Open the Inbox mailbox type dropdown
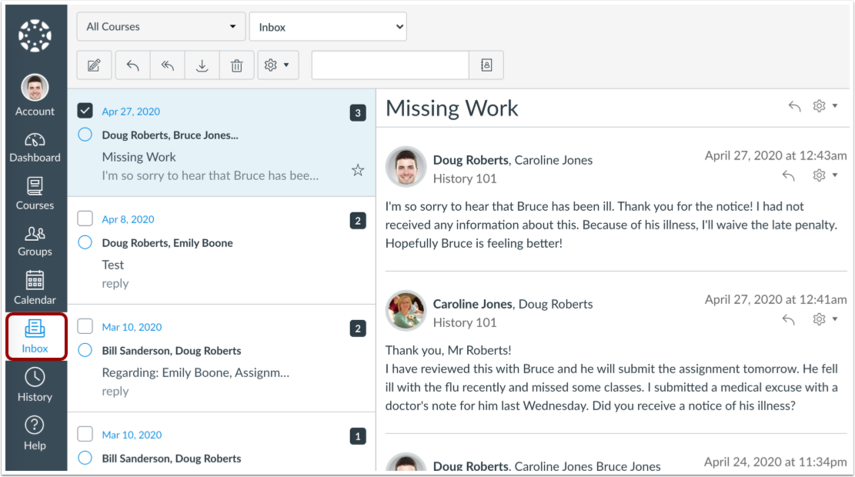This screenshot has height=477, width=855. tap(328, 27)
